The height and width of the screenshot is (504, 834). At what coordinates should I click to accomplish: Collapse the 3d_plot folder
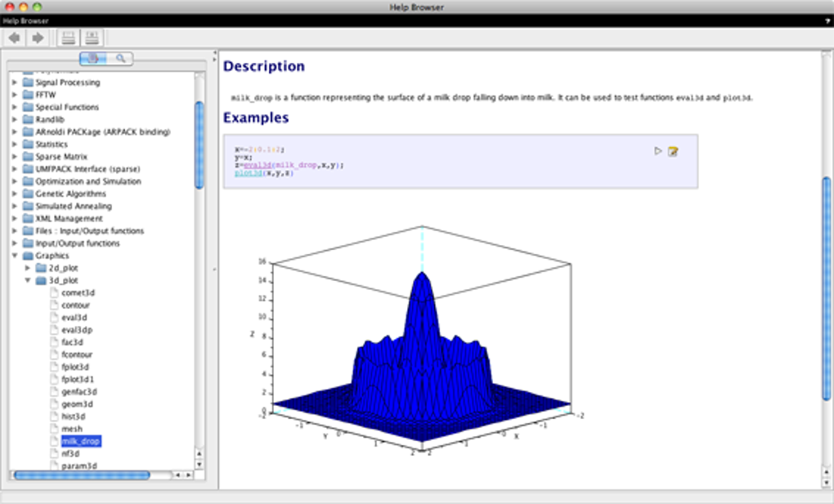28,280
